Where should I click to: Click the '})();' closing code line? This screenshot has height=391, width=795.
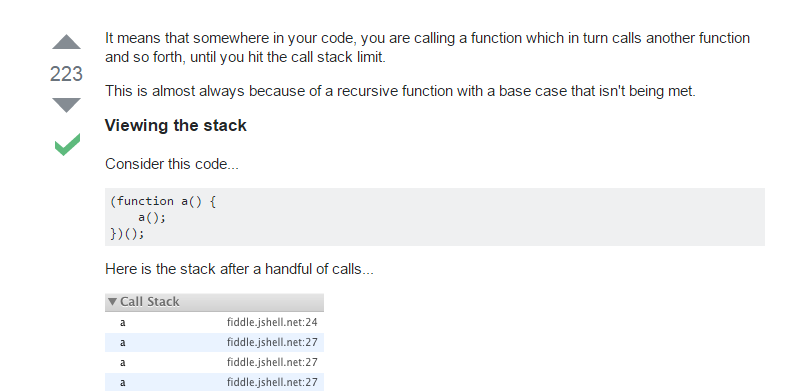[x=127, y=234]
